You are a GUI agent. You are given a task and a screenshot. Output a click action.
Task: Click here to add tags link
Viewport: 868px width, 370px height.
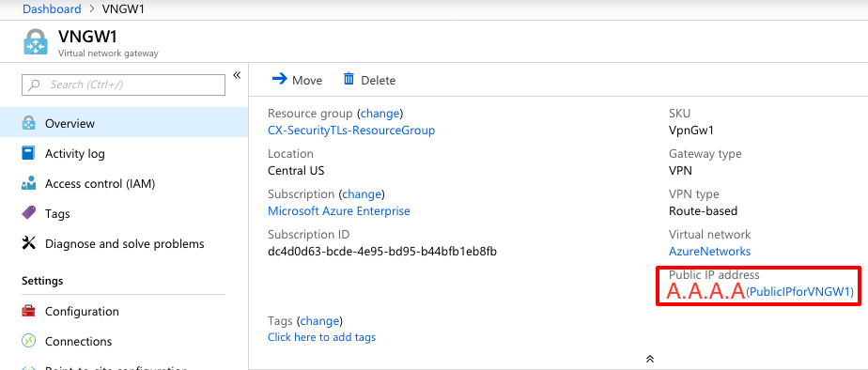(321, 337)
